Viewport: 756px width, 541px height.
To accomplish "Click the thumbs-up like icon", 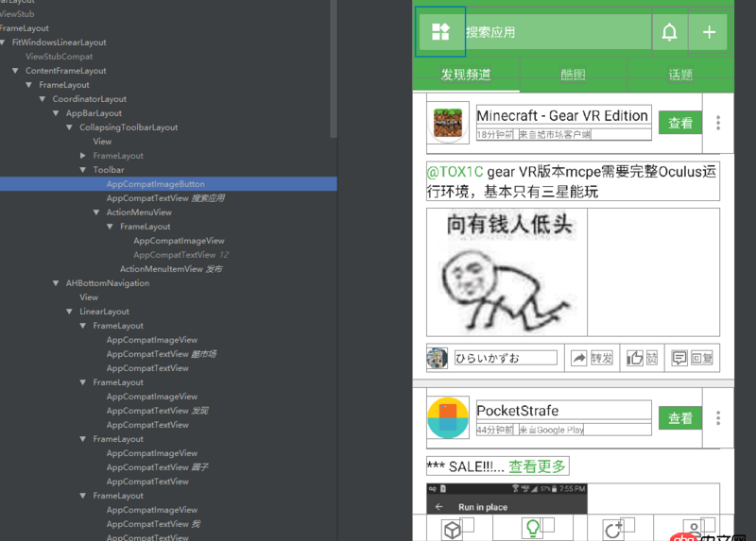I will tap(634, 358).
